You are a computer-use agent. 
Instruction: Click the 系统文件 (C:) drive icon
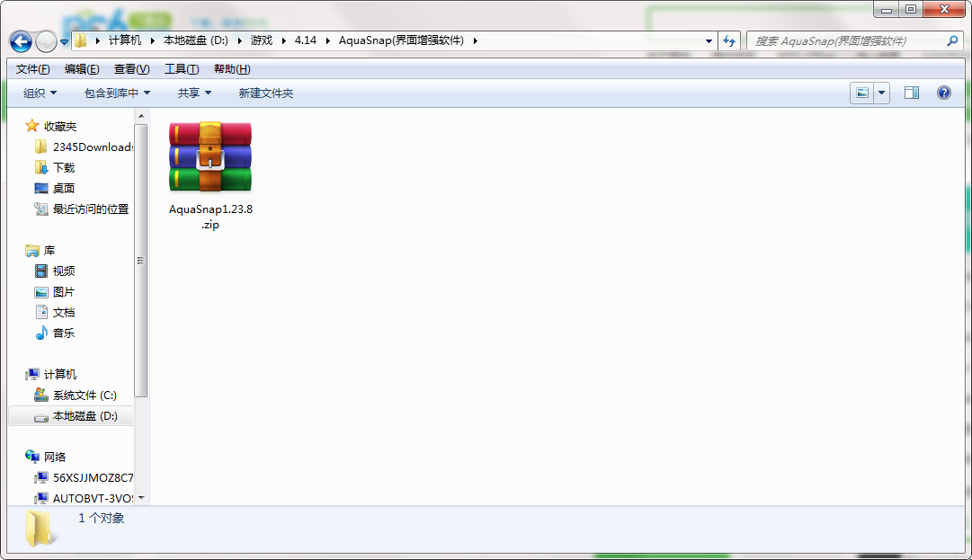pyautogui.click(x=41, y=395)
